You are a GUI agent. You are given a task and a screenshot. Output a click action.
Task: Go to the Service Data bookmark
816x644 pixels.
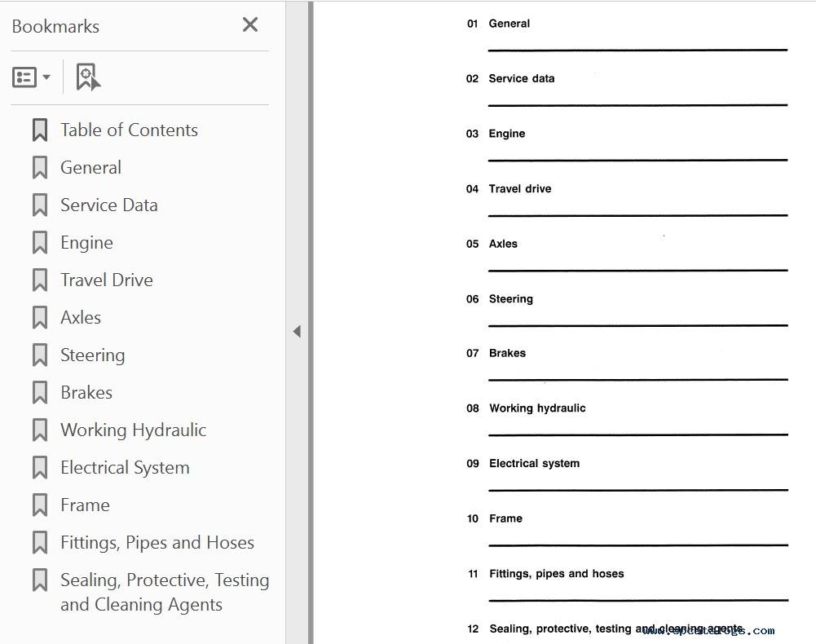coord(109,205)
